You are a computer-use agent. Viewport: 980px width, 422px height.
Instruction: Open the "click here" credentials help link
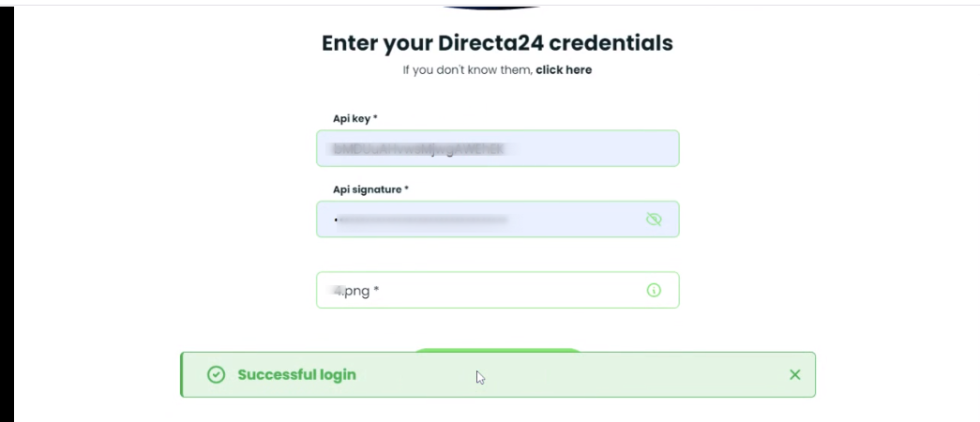tap(564, 69)
